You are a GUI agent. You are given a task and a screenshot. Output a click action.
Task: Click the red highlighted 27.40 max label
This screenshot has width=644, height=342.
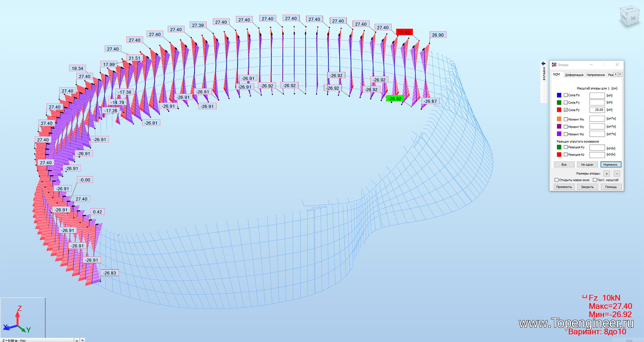[404, 32]
